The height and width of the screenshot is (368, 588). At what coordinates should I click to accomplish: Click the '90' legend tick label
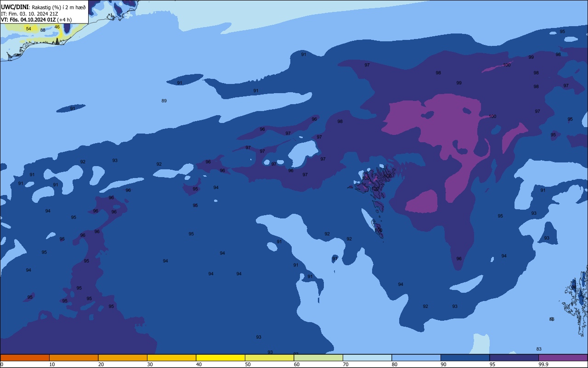(x=444, y=364)
